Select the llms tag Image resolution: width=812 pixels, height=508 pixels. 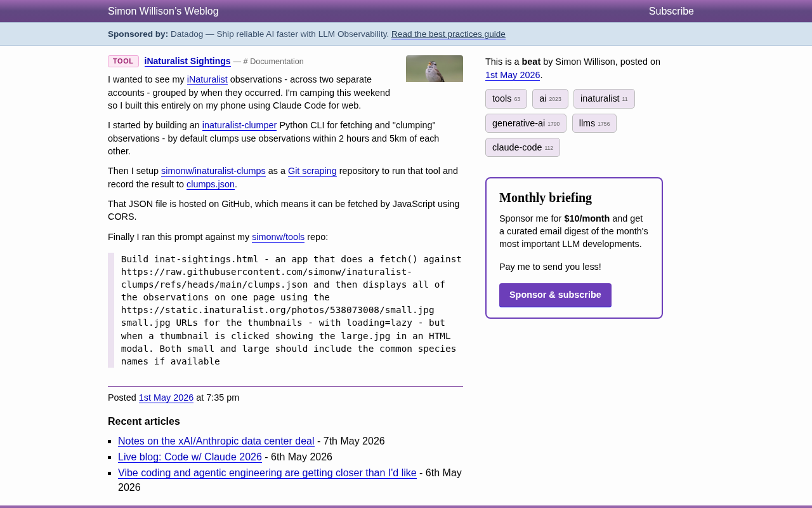(x=594, y=123)
